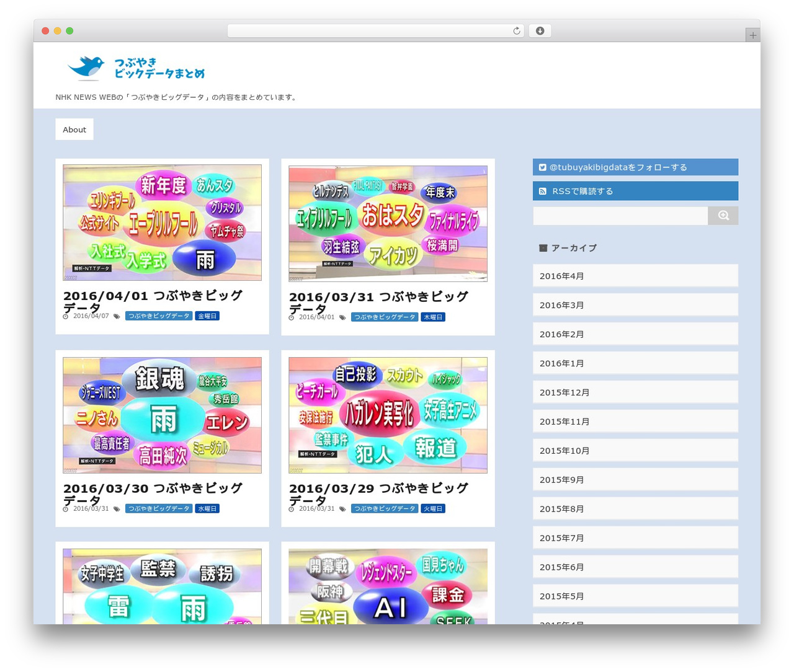Screen dimensions: 794x672
Task: Open the 2015年12月 archive
Action: [x=635, y=392]
